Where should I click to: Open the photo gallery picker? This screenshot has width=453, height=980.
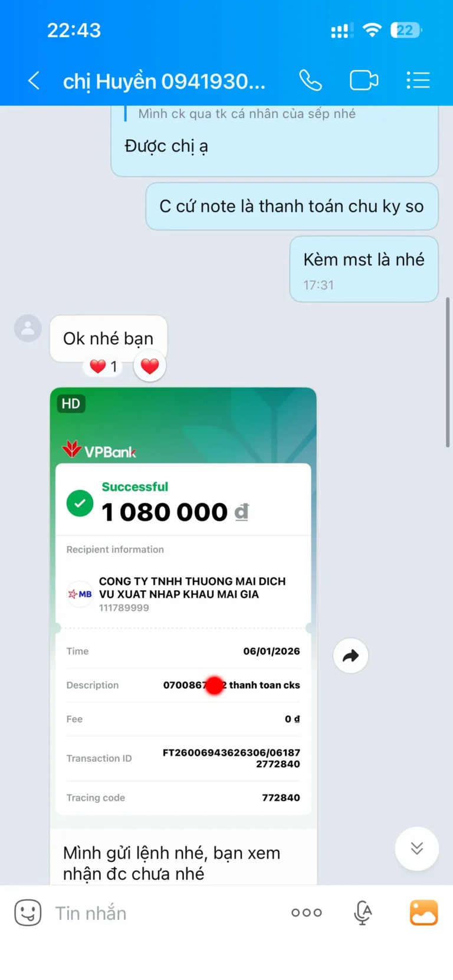pyautogui.click(x=424, y=913)
